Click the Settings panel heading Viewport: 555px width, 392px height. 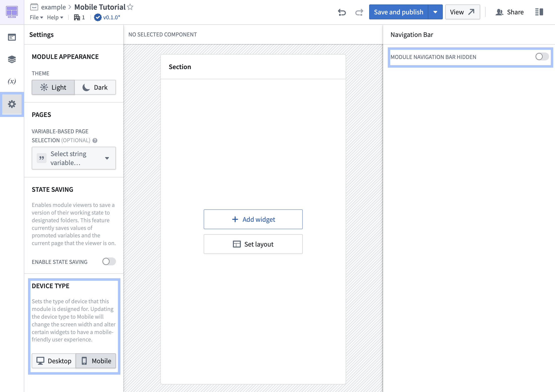point(41,35)
